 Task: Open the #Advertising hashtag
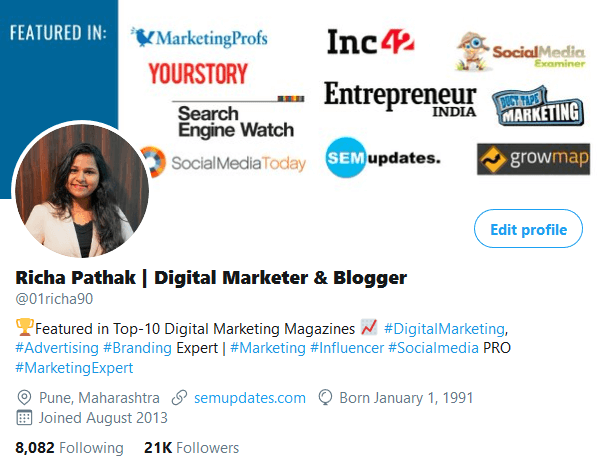57,348
